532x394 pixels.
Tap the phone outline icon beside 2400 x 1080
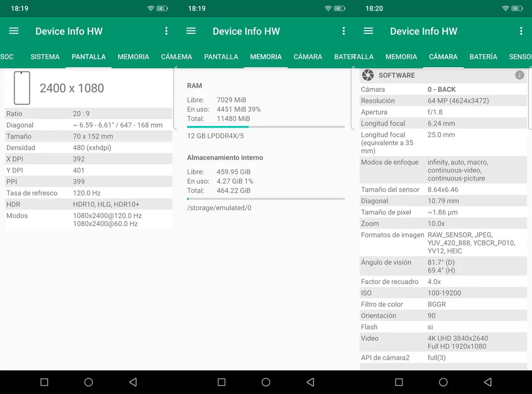click(22, 88)
